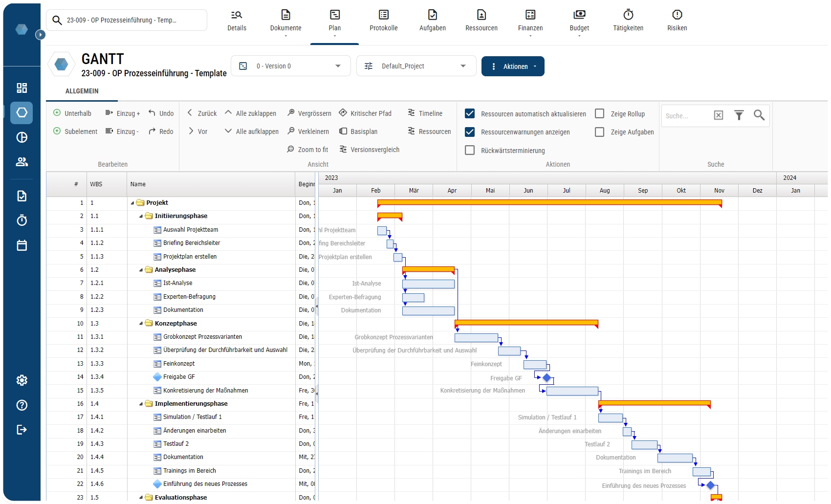Click the Freigabe GF milestone diamond in the Gantt chart
The height and width of the screenshot is (504, 831).
tap(547, 377)
